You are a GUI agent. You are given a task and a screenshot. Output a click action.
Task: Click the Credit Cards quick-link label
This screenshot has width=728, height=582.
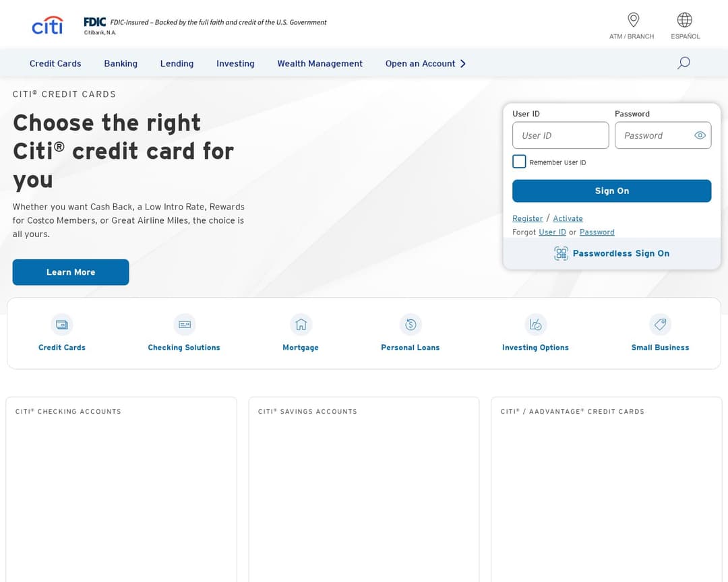point(62,348)
